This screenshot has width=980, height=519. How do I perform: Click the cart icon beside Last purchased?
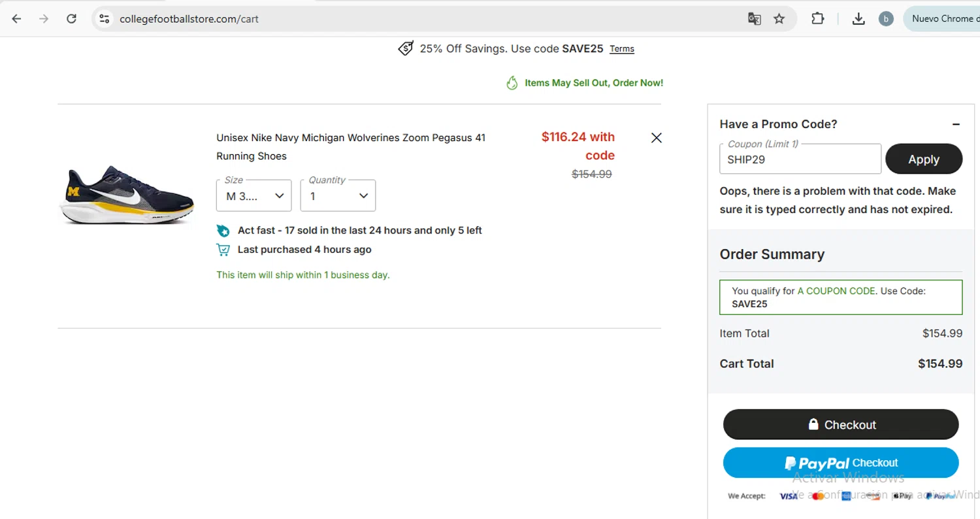click(223, 250)
